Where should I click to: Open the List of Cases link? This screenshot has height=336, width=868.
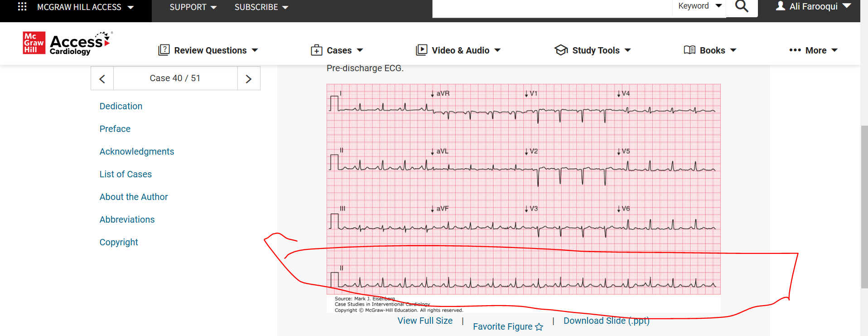125,174
